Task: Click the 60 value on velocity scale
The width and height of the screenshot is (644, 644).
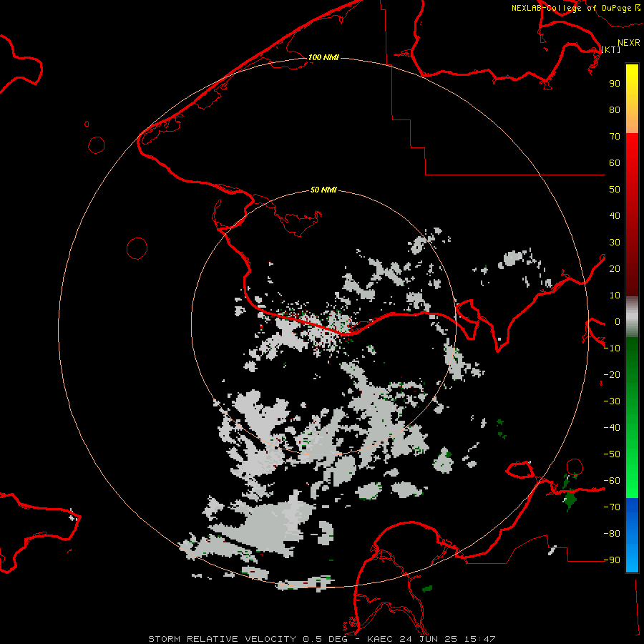Action: 615,163
